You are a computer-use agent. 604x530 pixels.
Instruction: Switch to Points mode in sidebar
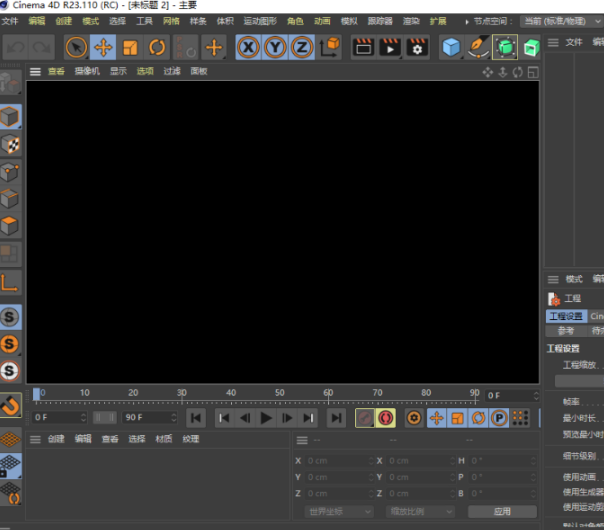tap(10, 172)
